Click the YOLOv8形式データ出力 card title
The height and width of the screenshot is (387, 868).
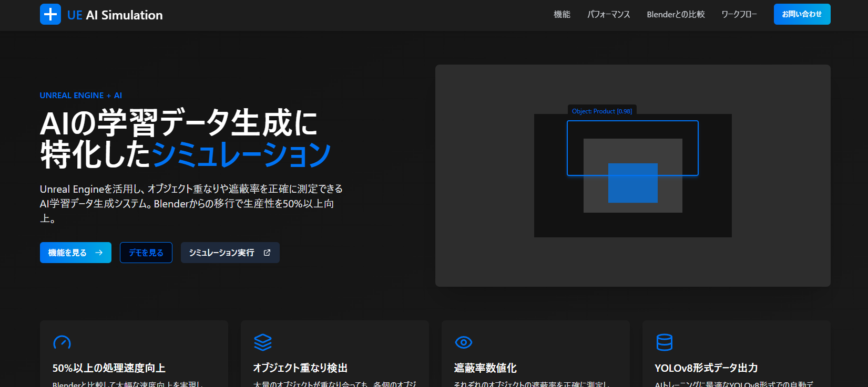point(706,368)
